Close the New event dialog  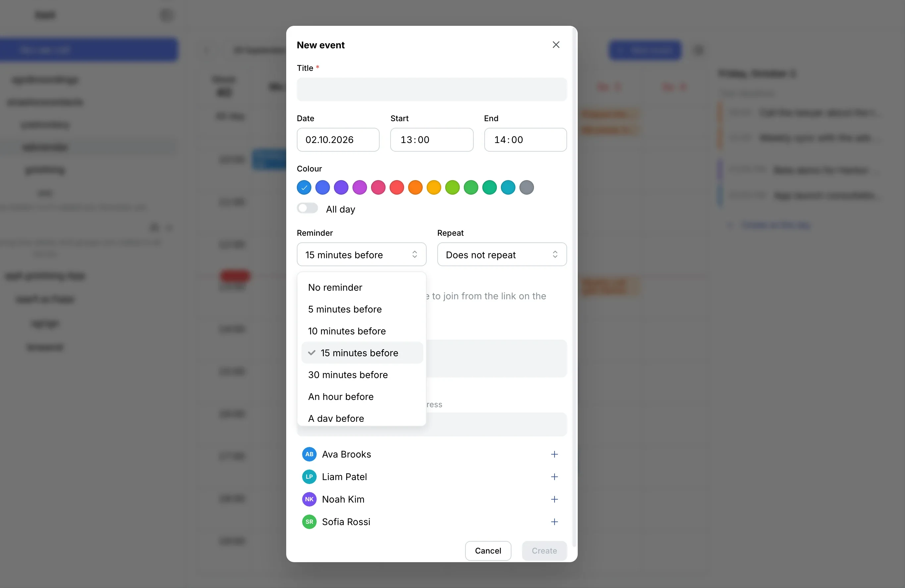[x=556, y=45]
